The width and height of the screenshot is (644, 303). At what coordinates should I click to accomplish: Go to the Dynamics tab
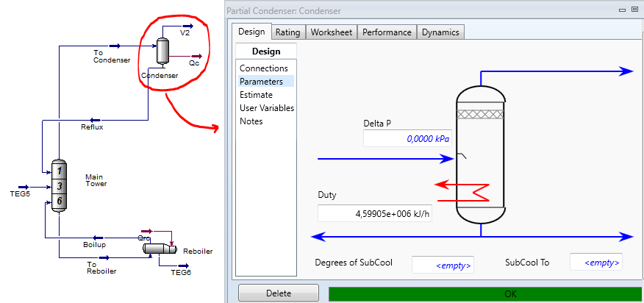pyautogui.click(x=440, y=32)
